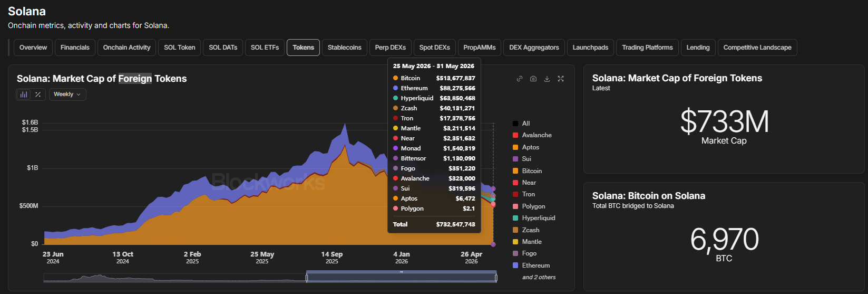The height and width of the screenshot is (294, 868).
Task: Take chart screenshot camera icon
Action: [x=533, y=79]
